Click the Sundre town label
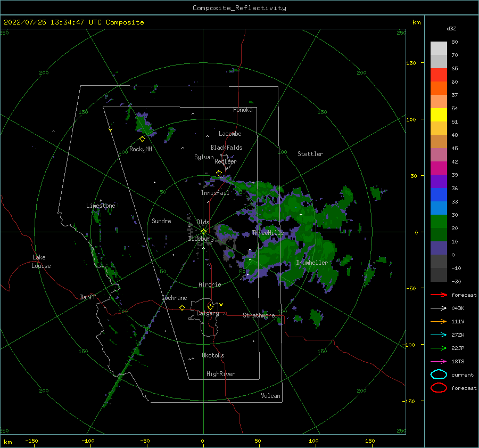 [x=161, y=221]
